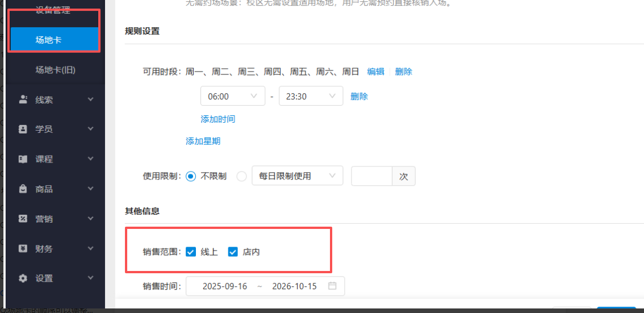
Task: Click the 编辑 link for weekdays
Action: coord(376,72)
